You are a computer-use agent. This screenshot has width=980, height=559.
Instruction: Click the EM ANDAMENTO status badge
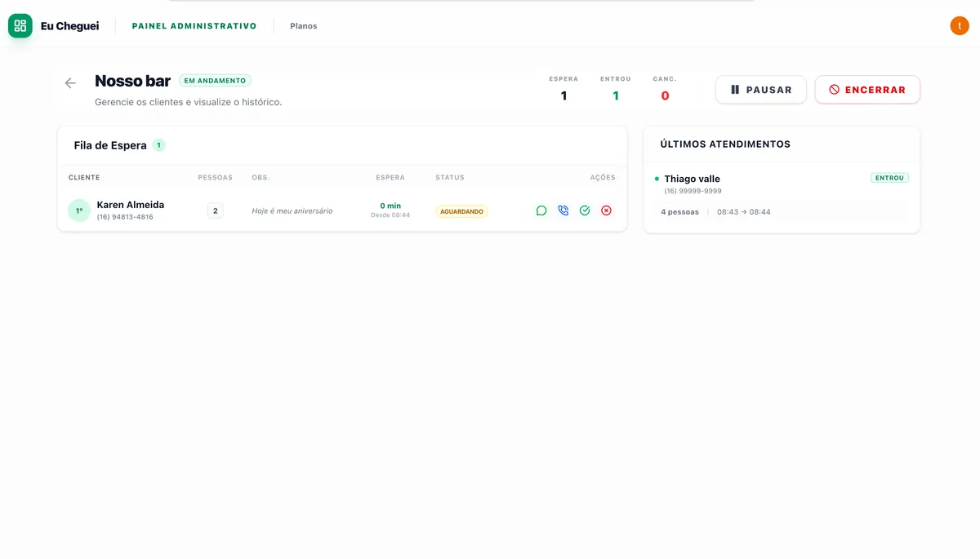click(215, 81)
